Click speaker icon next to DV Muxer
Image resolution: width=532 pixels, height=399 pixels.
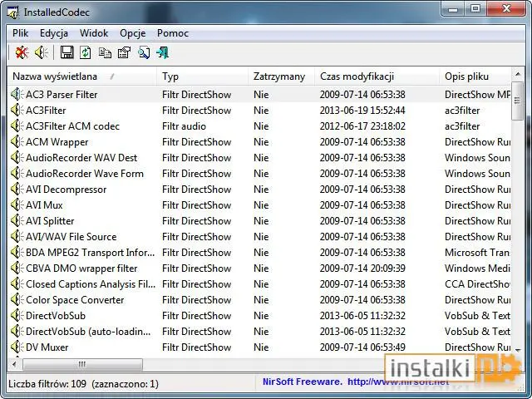pyautogui.click(x=17, y=347)
